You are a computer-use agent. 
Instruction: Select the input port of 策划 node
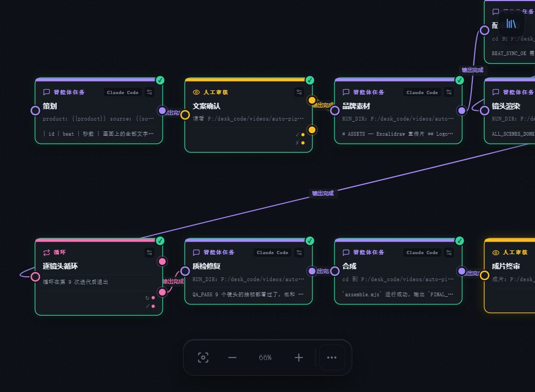35,111
